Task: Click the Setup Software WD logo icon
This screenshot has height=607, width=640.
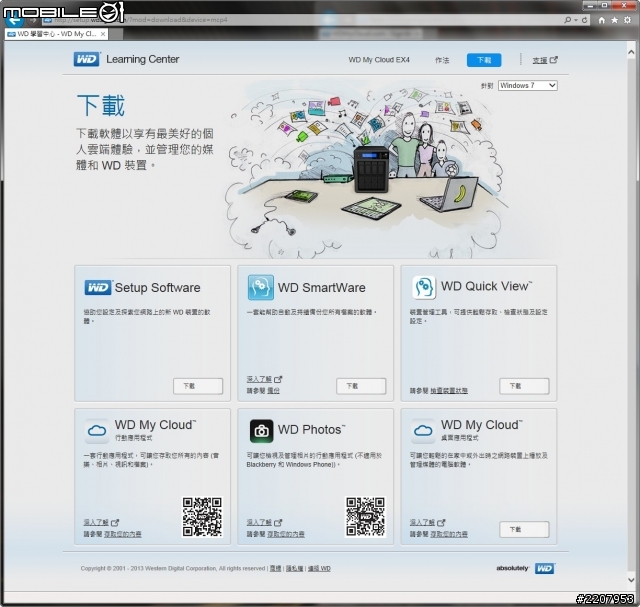Action: tap(98, 287)
